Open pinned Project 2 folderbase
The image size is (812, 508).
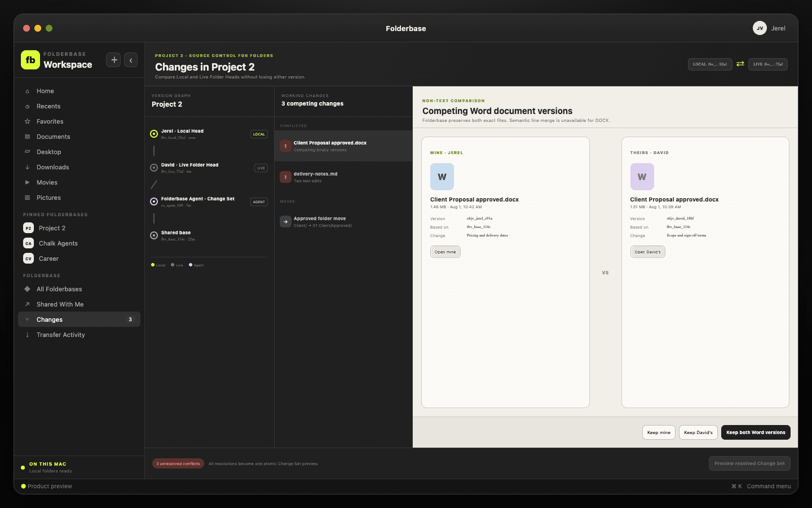coord(79,228)
